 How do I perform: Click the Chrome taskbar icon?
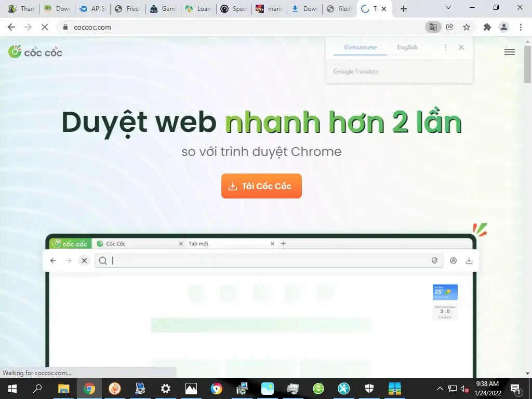(89, 389)
